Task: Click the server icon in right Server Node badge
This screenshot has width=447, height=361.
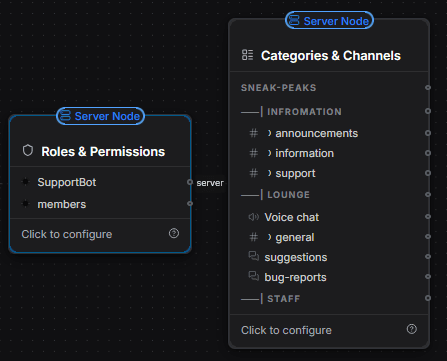Action: [x=294, y=20]
